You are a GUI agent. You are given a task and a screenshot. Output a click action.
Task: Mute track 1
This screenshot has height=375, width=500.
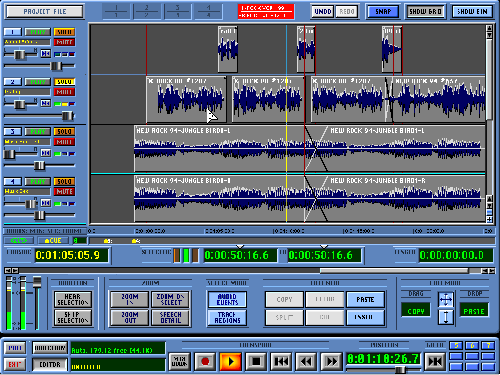pyautogui.click(x=64, y=42)
